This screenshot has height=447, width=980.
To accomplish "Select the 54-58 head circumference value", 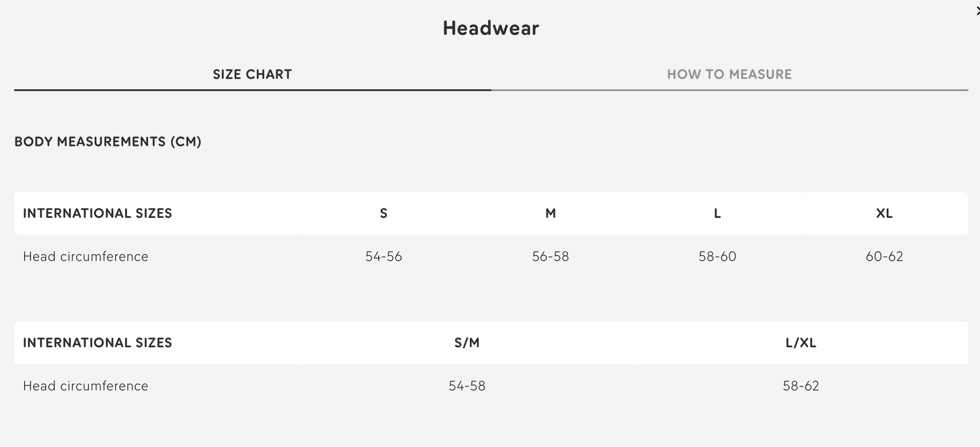I will click(x=467, y=386).
